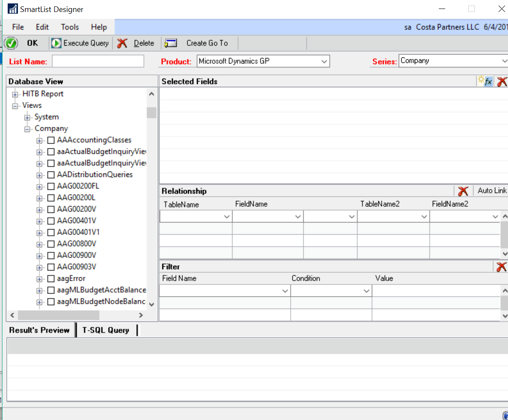
Task: Check the AAAccountingClasses checkbox
Action: [x=51, y=140]
